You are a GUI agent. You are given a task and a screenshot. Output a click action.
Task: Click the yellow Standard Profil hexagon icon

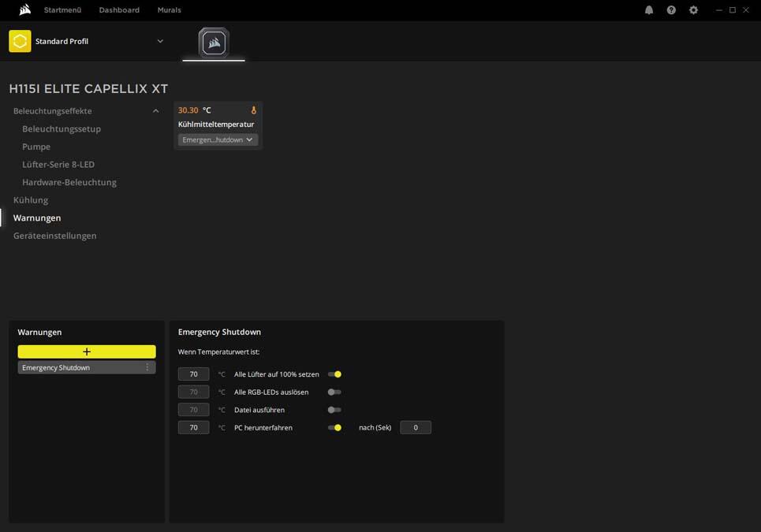tap(20, 41)
